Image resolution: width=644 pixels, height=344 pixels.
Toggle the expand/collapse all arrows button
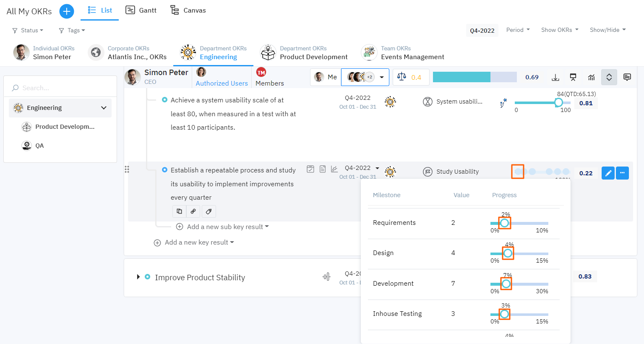pyautogui.click(x=609, y=77)
